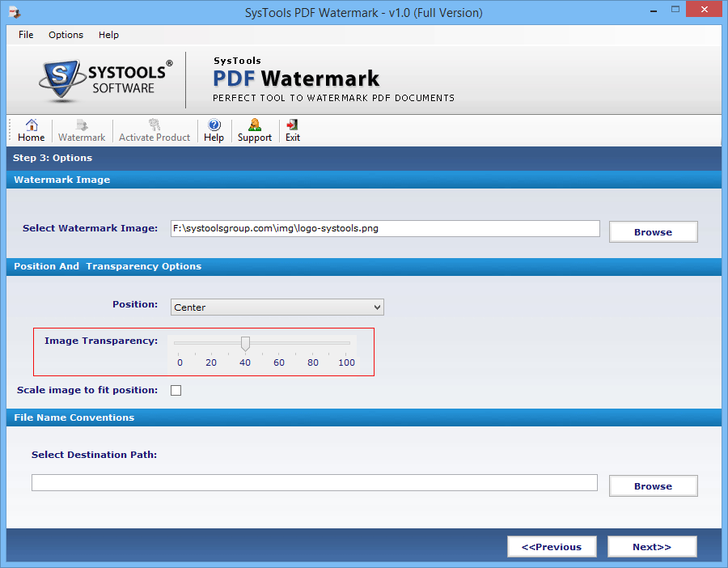Minimize the SysTools PDF Watermark window
This screenshot has width=728, height=568.
click(x=654, y=9)
